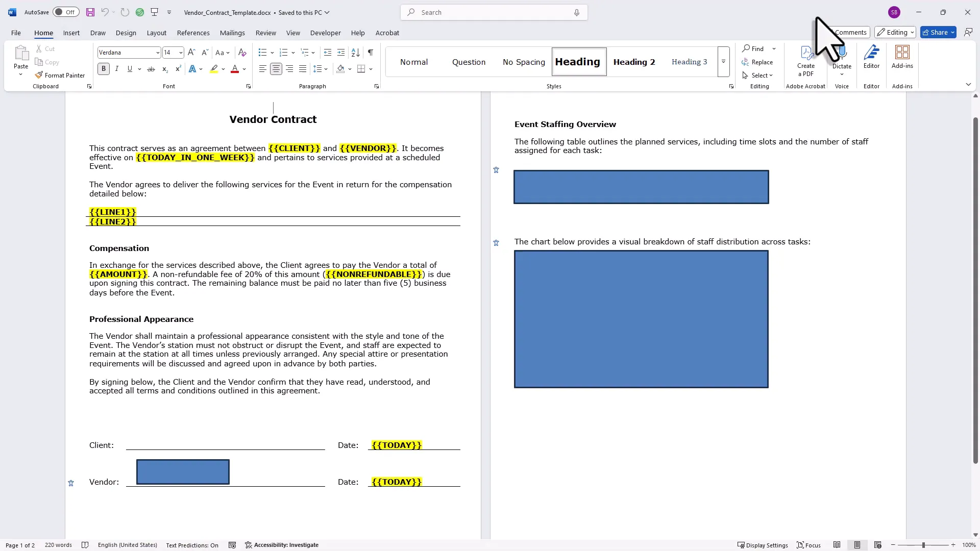Select the Format Painter

click(x=60, y=75)
